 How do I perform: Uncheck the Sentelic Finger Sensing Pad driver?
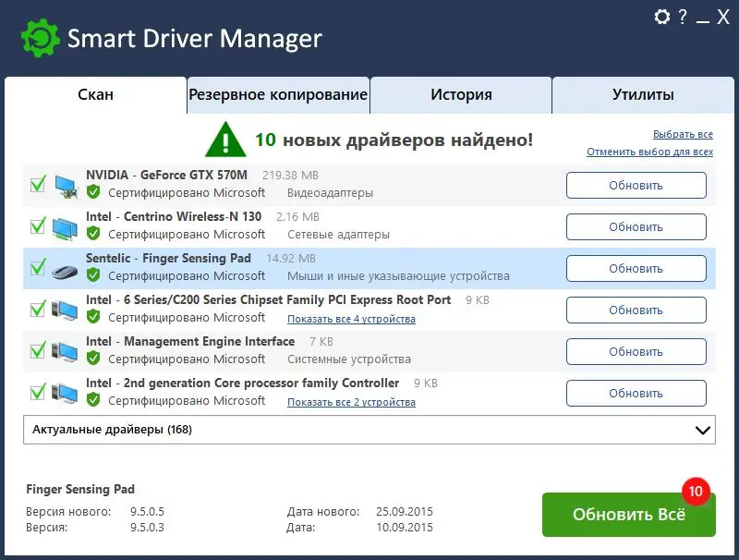point(37,267)
